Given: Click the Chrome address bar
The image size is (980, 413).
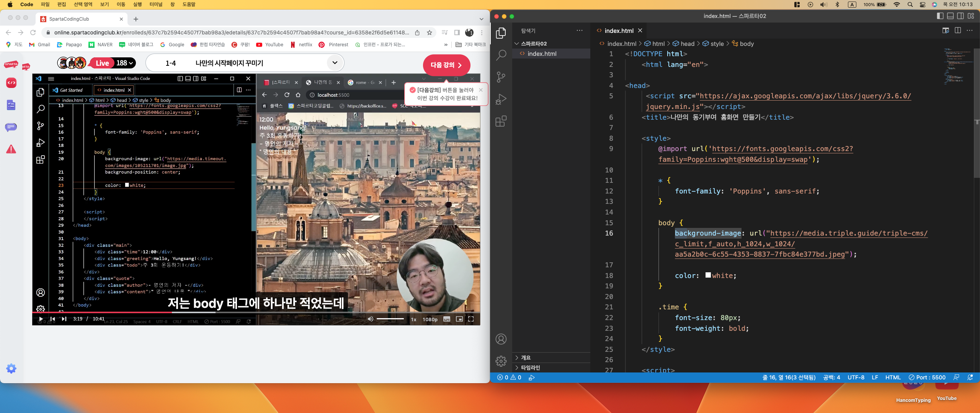Looking at the screenshot, I should [x=231, y=33].
